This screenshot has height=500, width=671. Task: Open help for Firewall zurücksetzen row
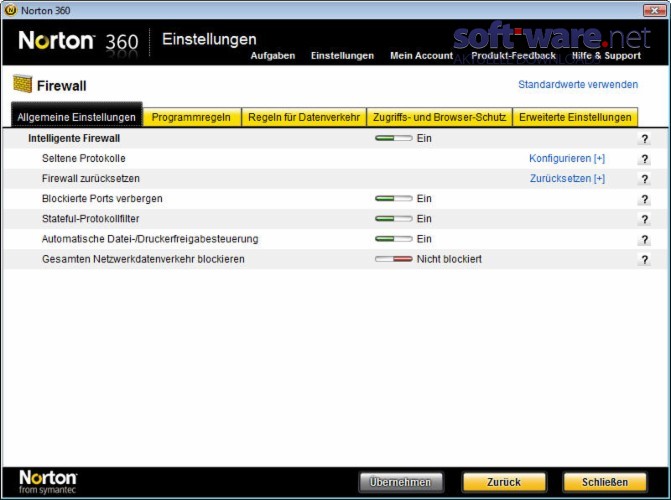tap(644, 179)
